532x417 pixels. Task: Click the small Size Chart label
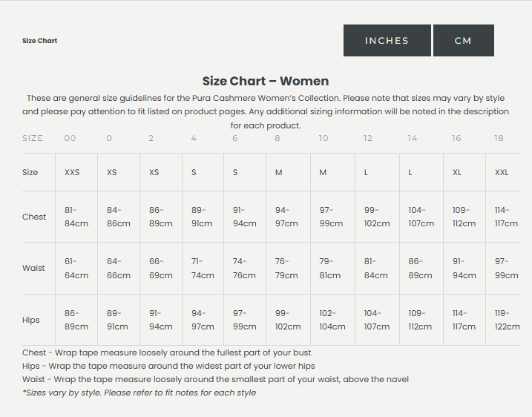[x=39, y=41]
